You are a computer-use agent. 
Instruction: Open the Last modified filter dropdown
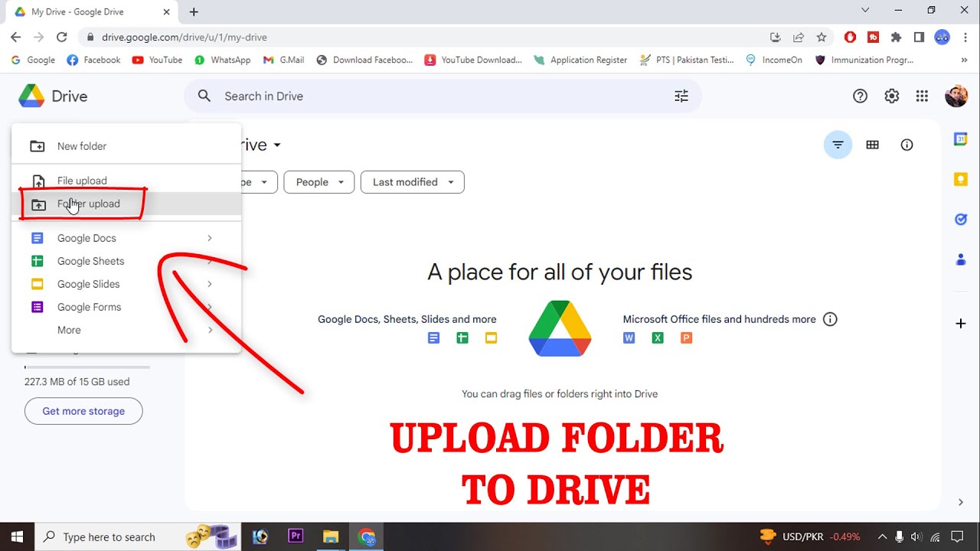413,182
